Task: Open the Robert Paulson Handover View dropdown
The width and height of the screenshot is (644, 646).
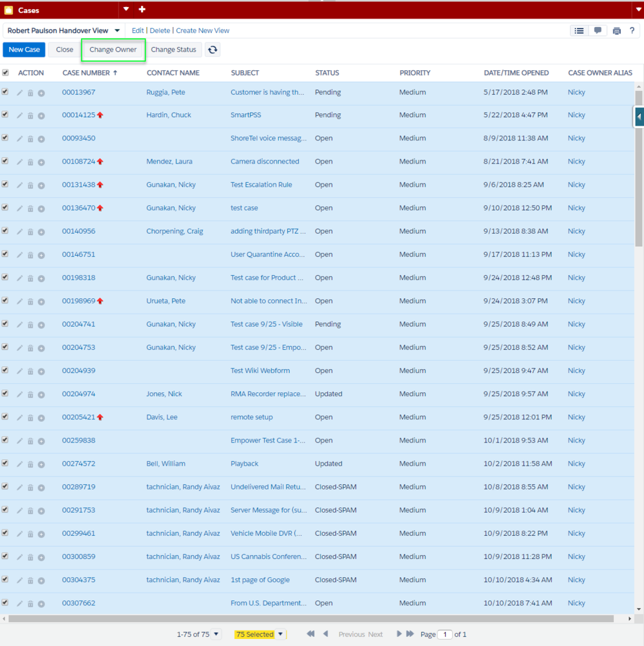Action: pyautogui.click(x=117, y=30)
